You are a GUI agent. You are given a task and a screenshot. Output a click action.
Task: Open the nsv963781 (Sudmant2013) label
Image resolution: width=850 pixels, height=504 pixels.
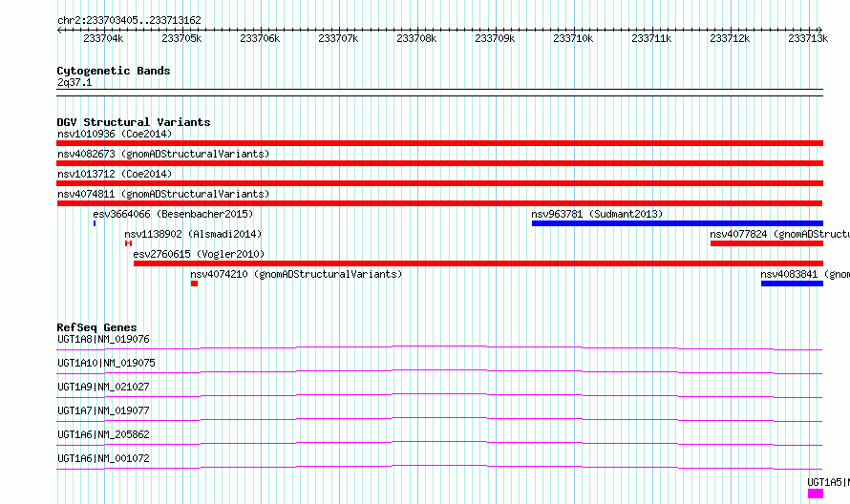(597, 214)
